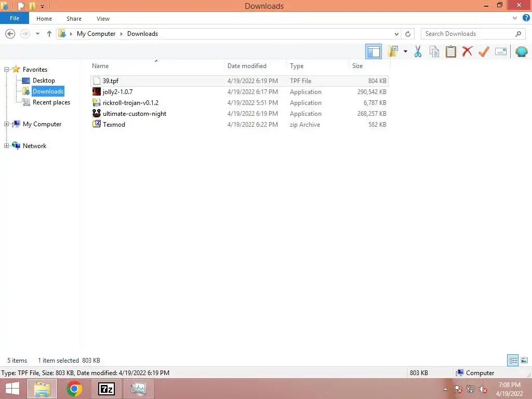
Task: Select the 39.tpf file
Action: click(x=240, y=81)
